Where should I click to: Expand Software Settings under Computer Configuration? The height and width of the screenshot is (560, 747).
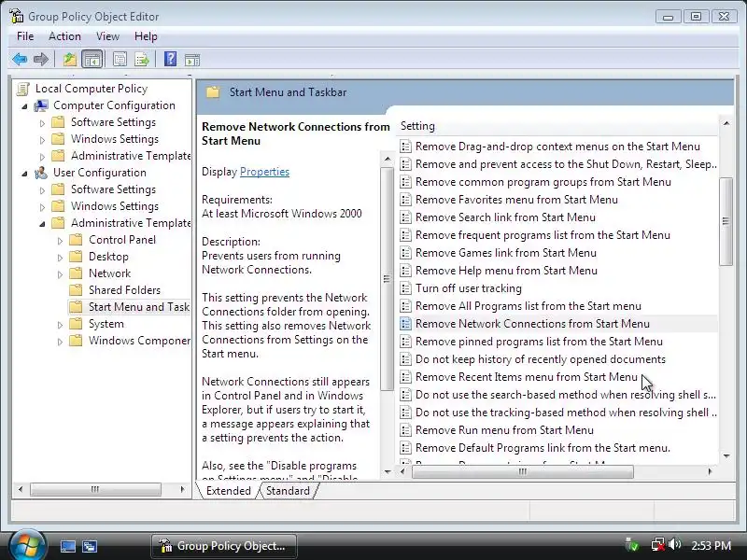point(42,123)
